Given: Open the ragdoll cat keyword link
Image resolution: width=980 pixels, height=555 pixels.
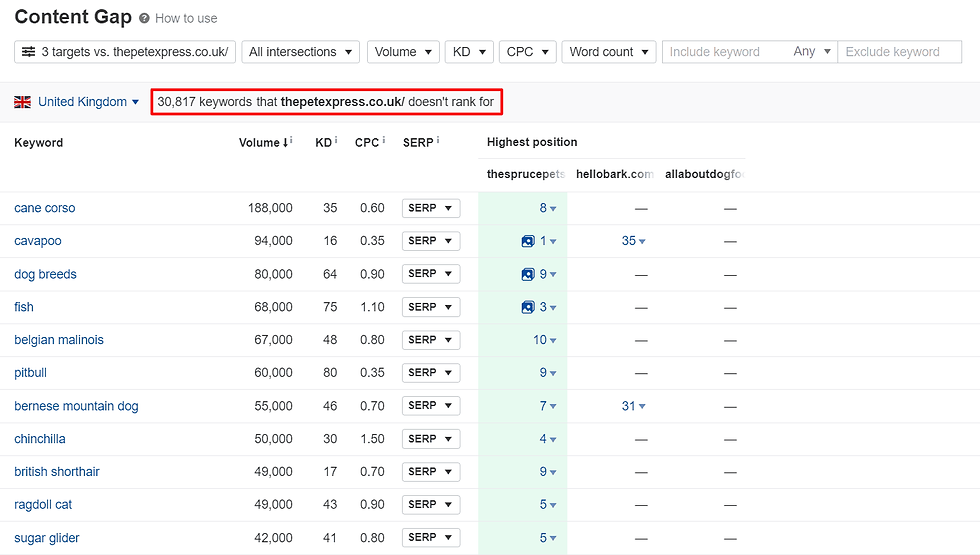Looking at the screenshot, I should [43, 505].
